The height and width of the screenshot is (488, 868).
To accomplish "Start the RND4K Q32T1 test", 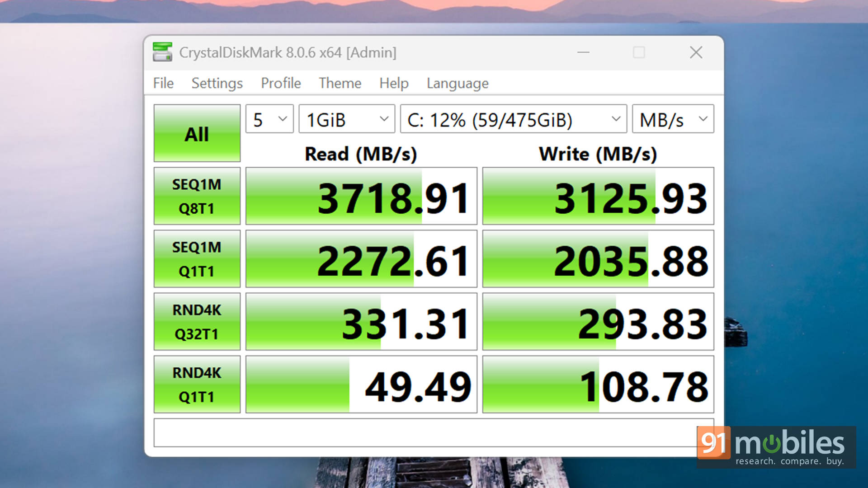I will [x=197, y=322].
